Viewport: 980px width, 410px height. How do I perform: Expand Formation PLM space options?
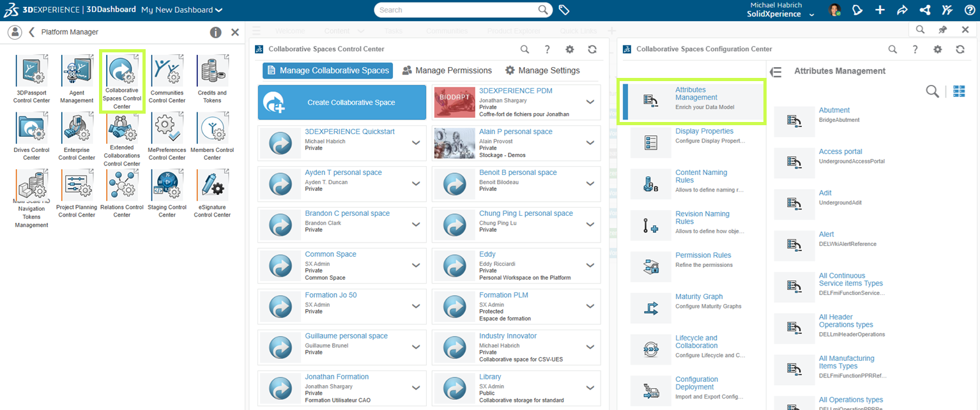(590, 307)
